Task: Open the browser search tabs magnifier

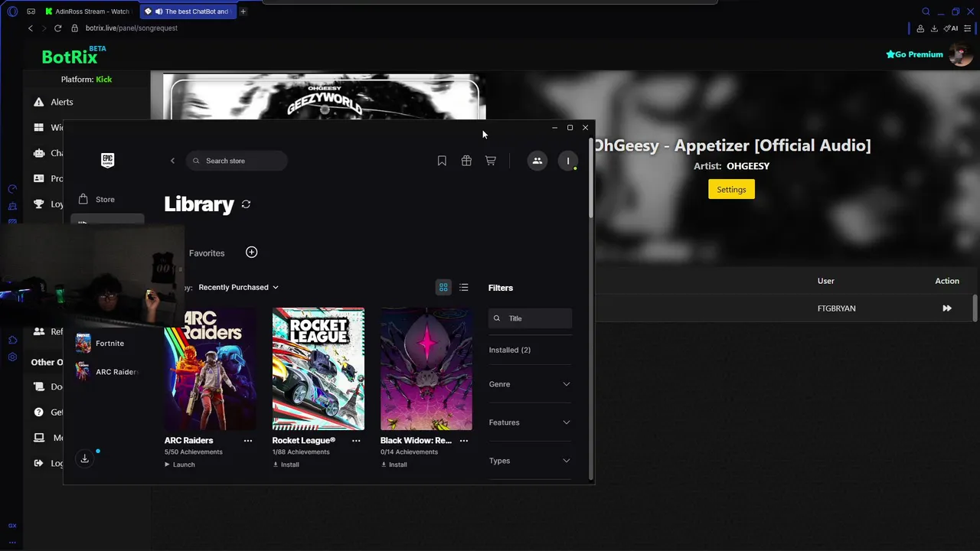Action: point(926,11)
